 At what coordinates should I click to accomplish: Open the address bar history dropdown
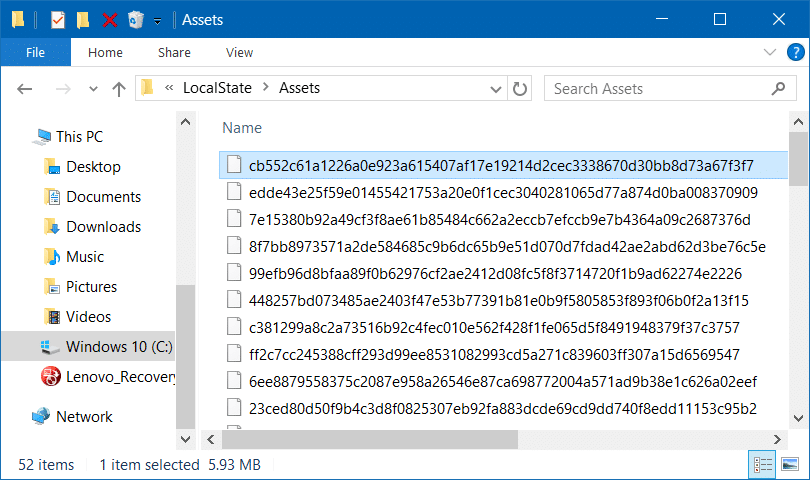point(496,89)
